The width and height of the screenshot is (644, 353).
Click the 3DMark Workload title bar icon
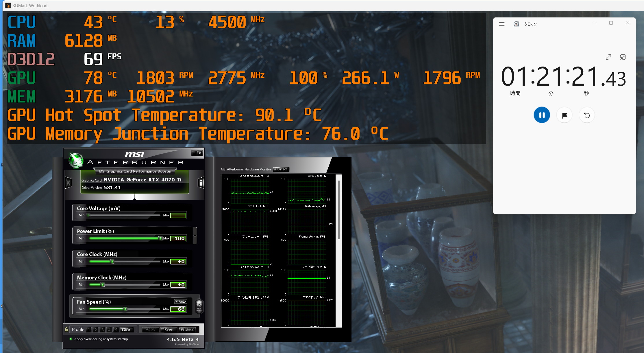pos(8,5)
